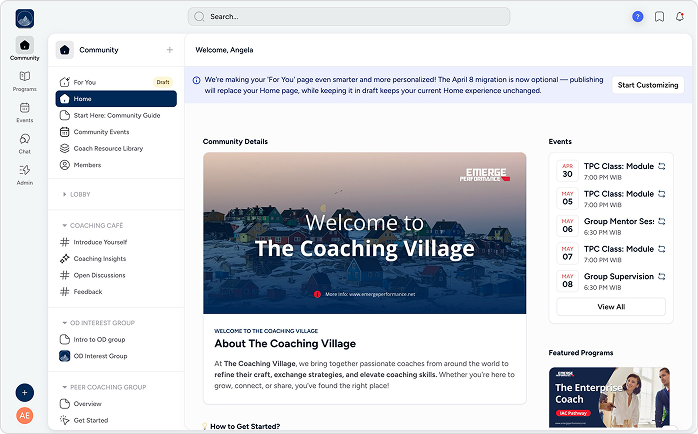Open the AE user avatar menu
The image size is (698, 434).
point(24,415)
